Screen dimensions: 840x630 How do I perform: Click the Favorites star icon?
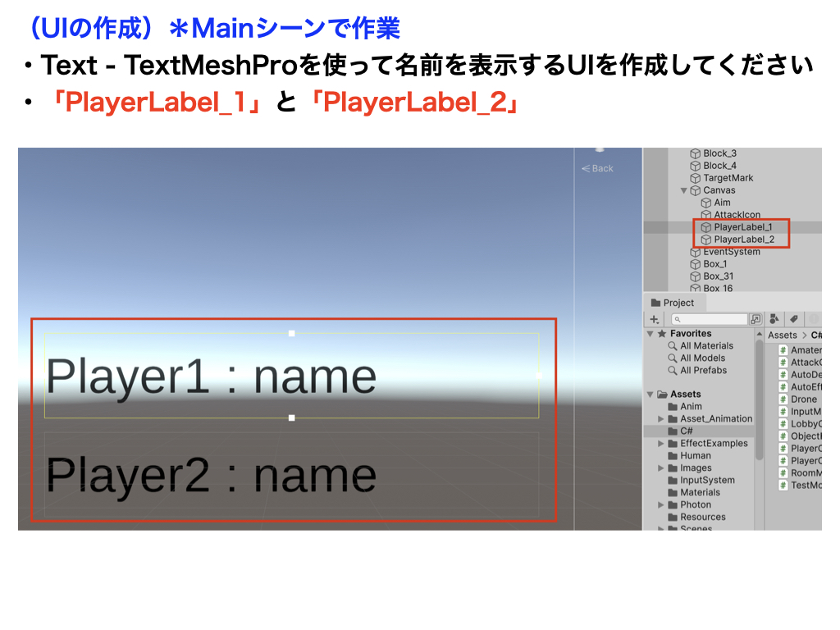662,334
